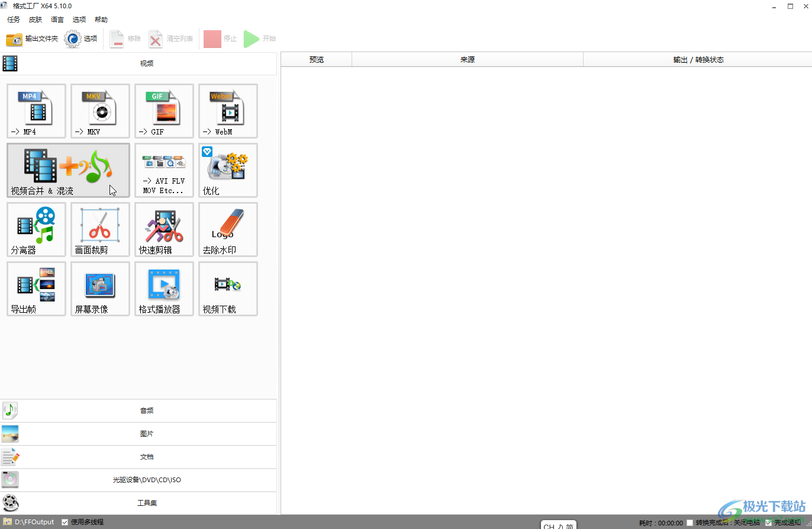Open the 任务 menu
Image resolution: width=812 pixels, height=529 pixels.
tap(14, 20)
